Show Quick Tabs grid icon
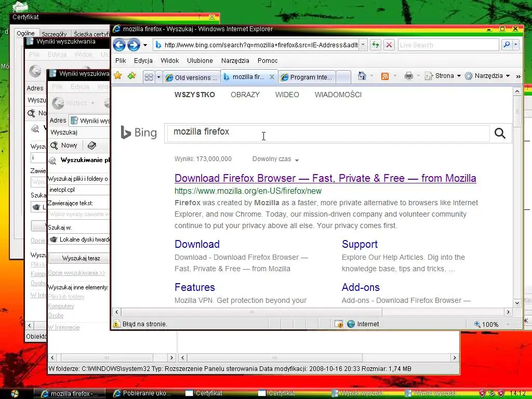The width and height of the screenshot is (532, 399). pyautogui.click(x=149, y=77)
